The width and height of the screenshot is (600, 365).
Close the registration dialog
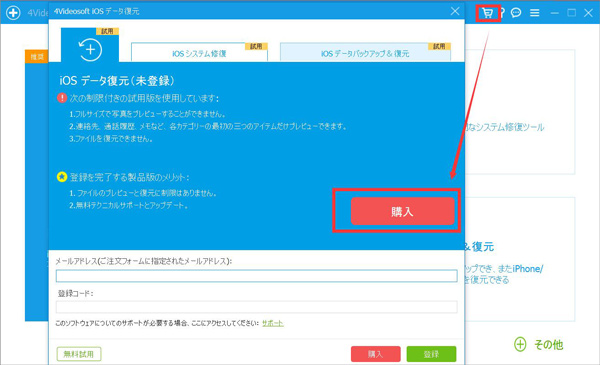click(455, 11)
